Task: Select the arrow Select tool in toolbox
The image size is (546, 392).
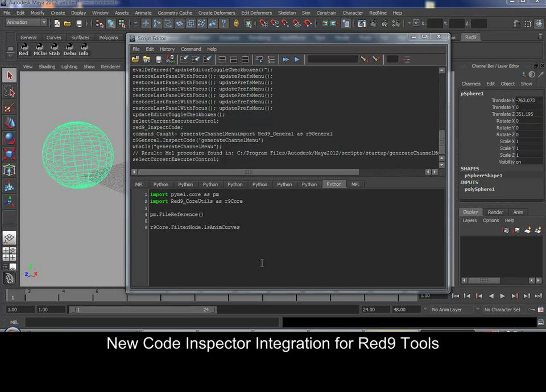Action: [x=9, y=75]
